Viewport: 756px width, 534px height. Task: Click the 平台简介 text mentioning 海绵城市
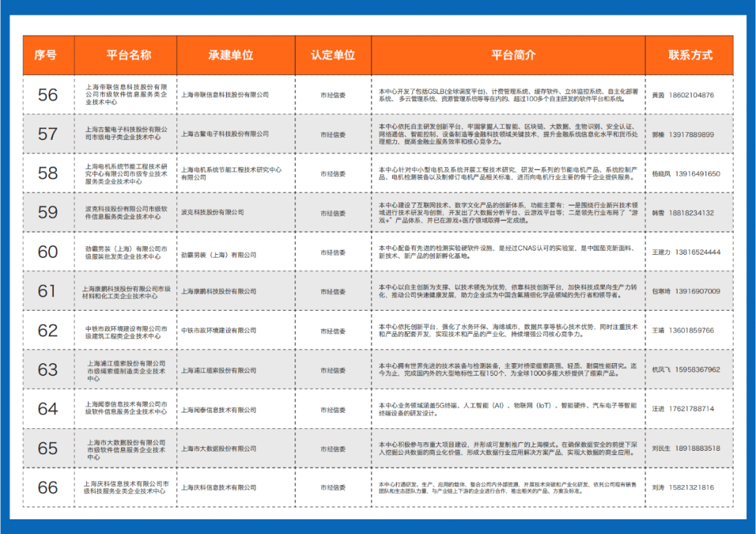click(508, 330)
